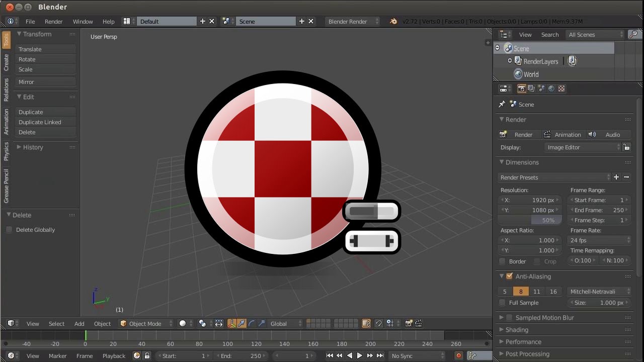Image resolution: width=644 pixels, height=362 pixels.
Task: Click the OpenGL render image camera icon
Action: [409, 323]
